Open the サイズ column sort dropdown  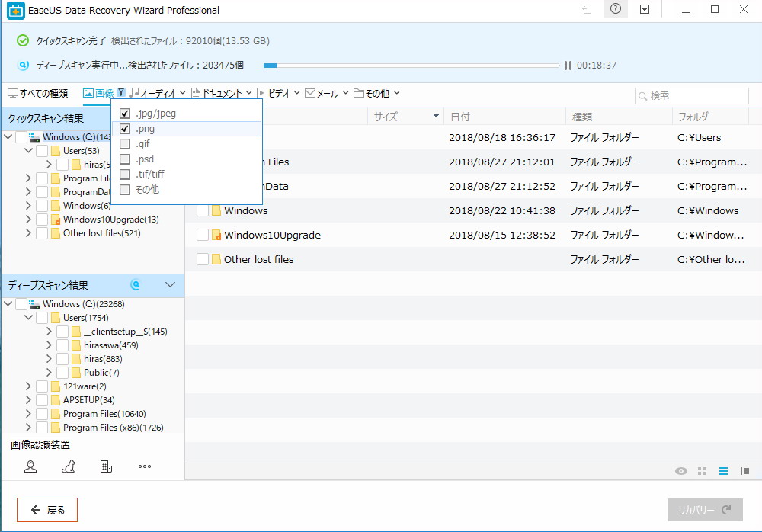coord(436,116)
